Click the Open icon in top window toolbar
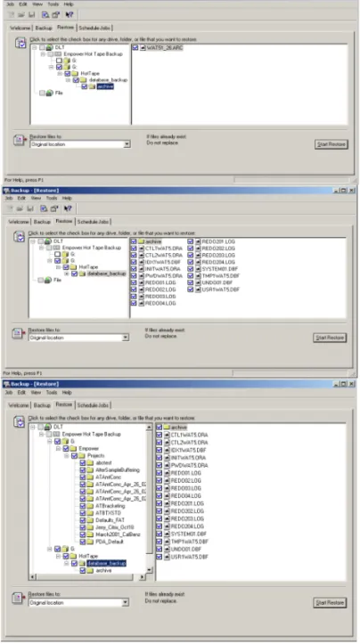360x644 pixels. coord(21,15)
